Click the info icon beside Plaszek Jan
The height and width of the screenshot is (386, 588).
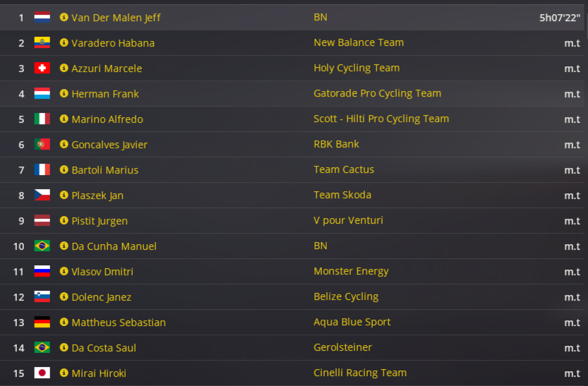click(64, 195)
